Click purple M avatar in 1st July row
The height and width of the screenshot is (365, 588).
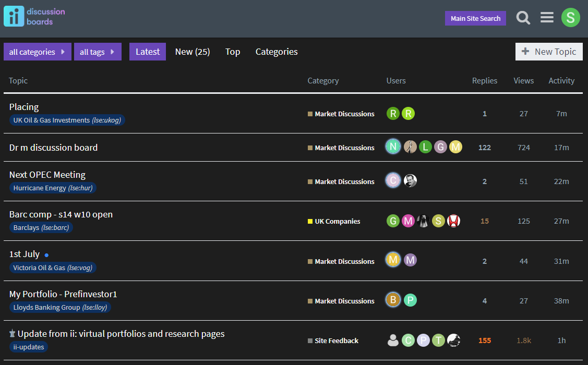tap(410, 260)
